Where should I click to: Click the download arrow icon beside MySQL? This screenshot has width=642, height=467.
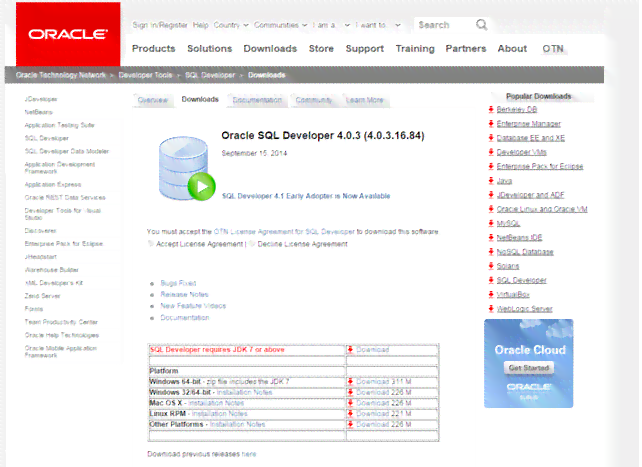491,223
